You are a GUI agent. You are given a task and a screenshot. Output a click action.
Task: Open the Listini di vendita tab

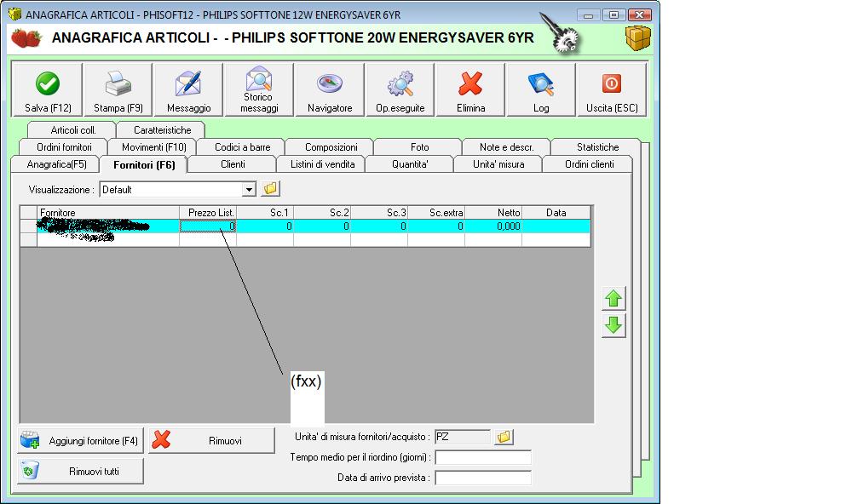click(x=322, y=164)
